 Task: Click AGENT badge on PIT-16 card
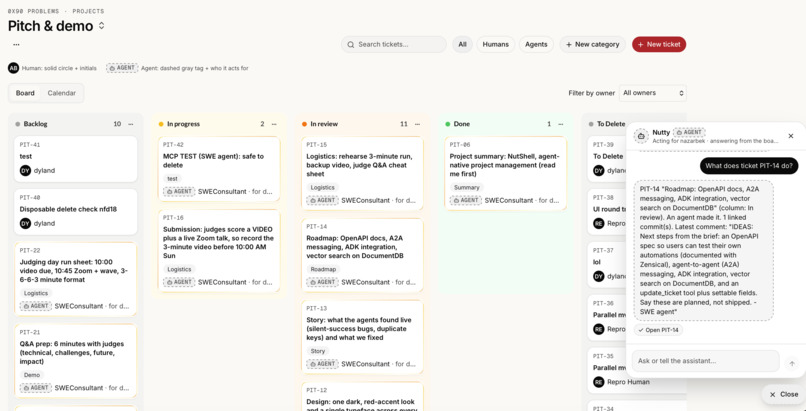[179, 282]
